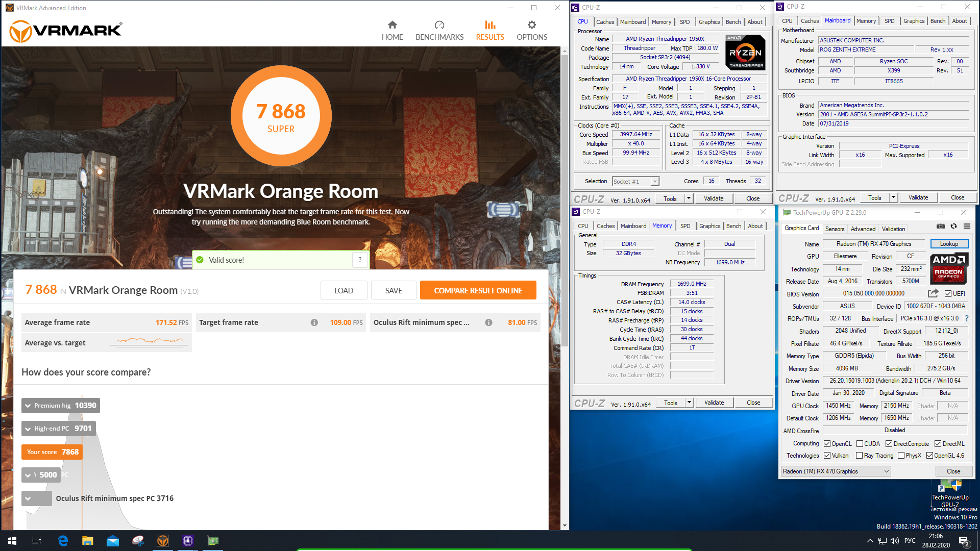The image size is (980, 551).
Task: Open the GPU-Z hamburger menu icon
Action: [967, 226]
